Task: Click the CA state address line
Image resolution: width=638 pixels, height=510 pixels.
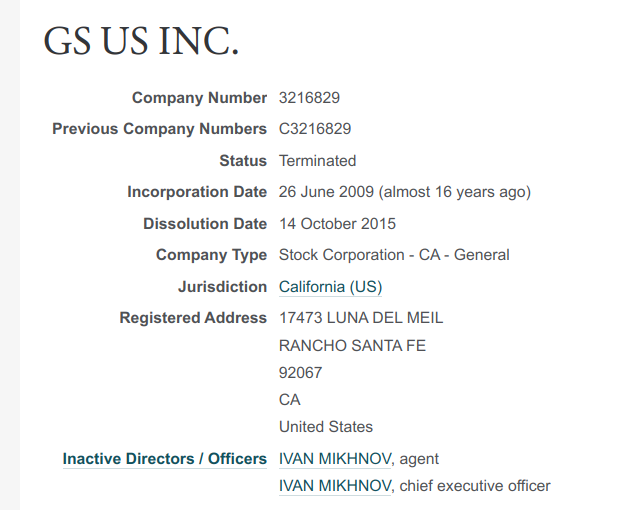Action: click(x=290, y=400)
